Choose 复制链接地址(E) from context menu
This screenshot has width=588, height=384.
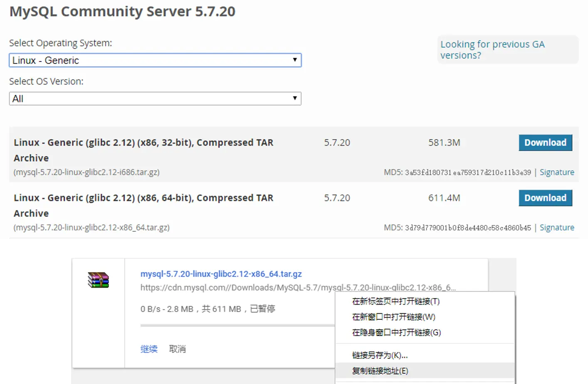pos(425,371)
